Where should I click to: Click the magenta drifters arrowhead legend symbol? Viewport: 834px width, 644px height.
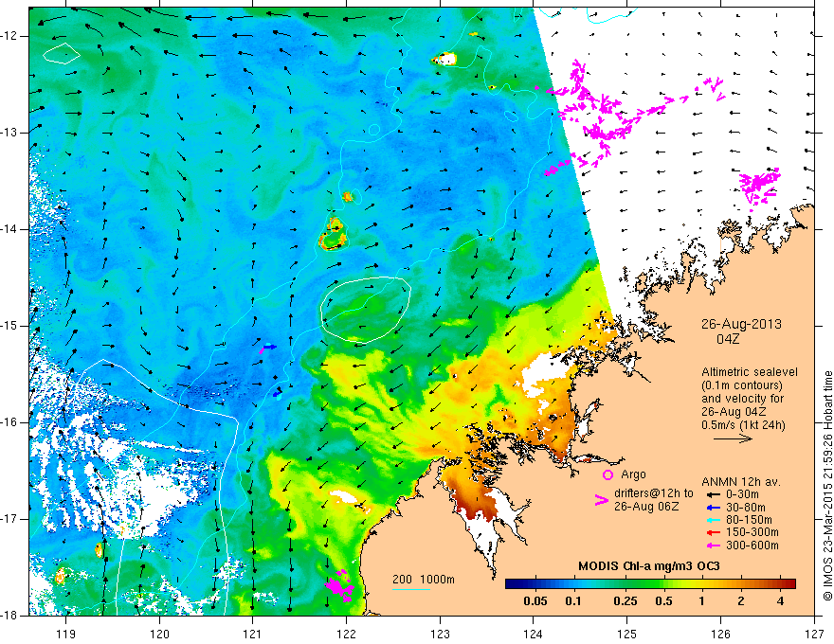(601, 499)
